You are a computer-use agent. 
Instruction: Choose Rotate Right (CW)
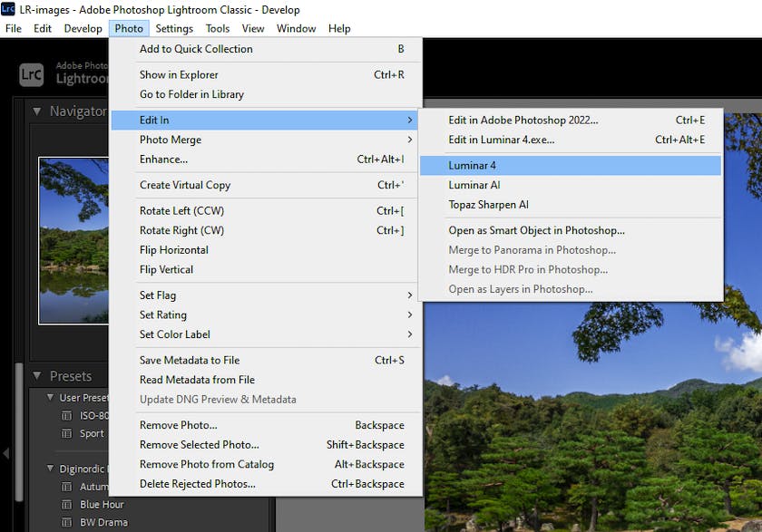pyautogui.click(x=265, y=230)
